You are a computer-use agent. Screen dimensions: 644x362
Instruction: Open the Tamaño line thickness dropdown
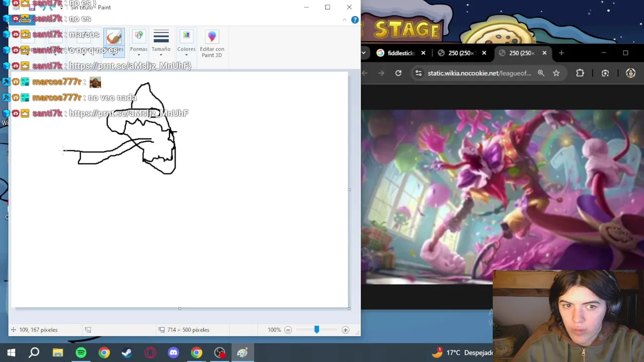click(x=161, y=43)
